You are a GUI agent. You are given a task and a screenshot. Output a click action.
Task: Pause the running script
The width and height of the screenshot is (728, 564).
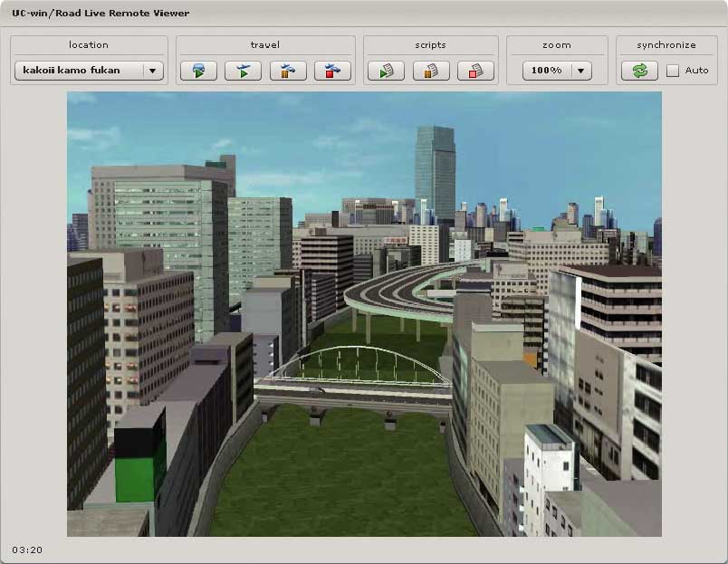431,71
